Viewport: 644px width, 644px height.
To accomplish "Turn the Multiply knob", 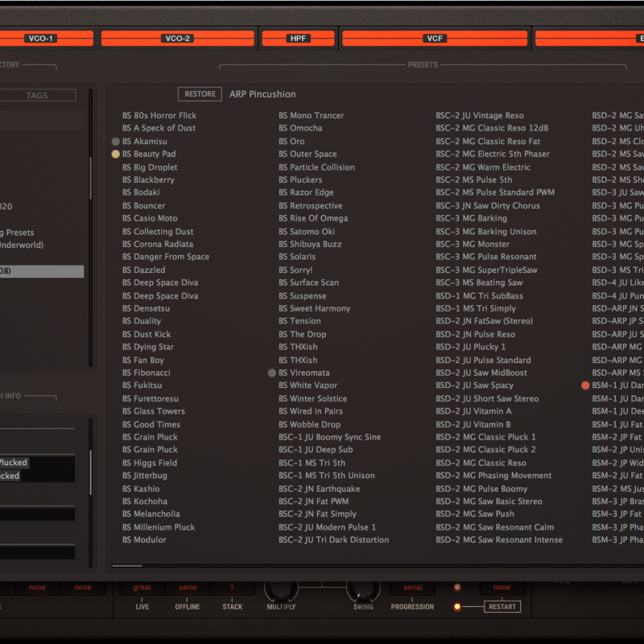I will (281, 589).
